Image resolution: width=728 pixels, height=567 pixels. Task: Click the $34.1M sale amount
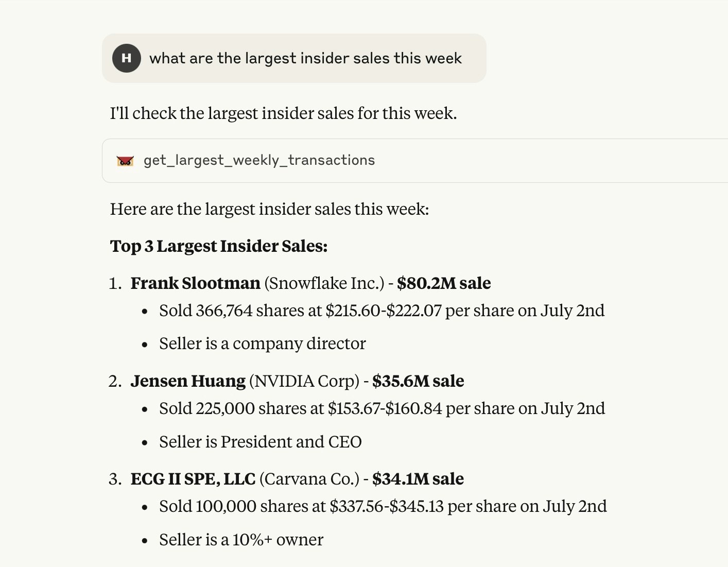(x=418, y=479)
